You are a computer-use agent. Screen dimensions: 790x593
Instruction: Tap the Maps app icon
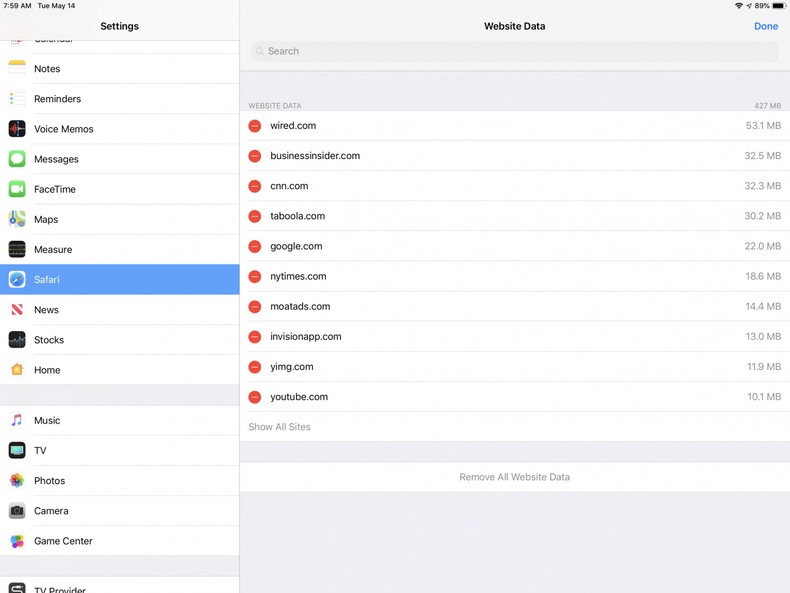pyautogui.click(x=17, y=219)
